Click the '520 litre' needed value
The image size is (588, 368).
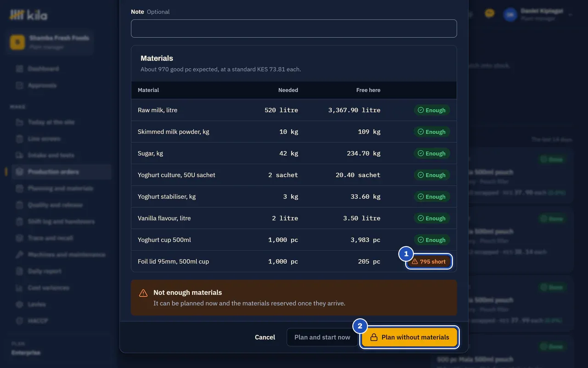pyautogui.click(x=281, y=110)
